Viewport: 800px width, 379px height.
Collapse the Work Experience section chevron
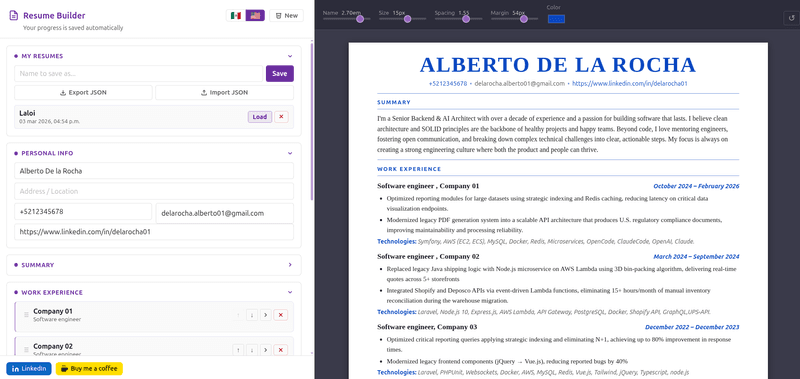[290, 293]
